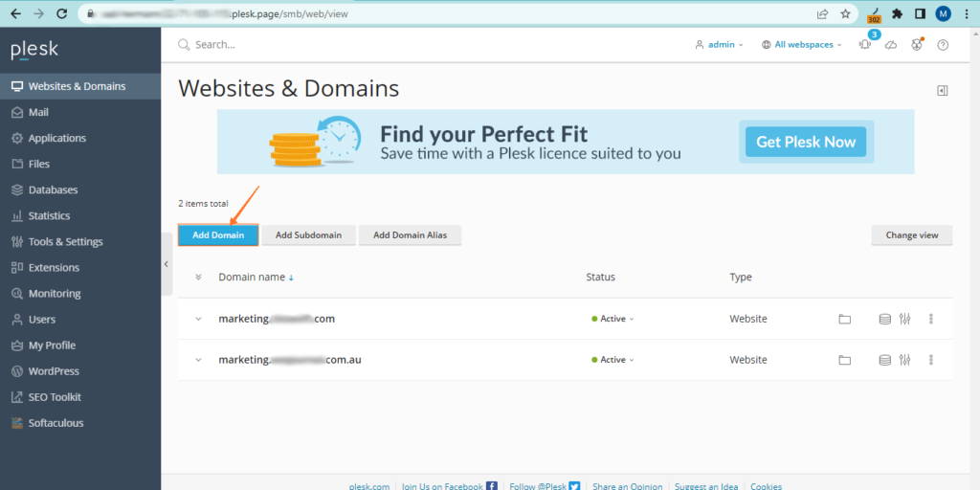Reload the page in browser
This screenshot has height=490, width=980.
point(61,13)
